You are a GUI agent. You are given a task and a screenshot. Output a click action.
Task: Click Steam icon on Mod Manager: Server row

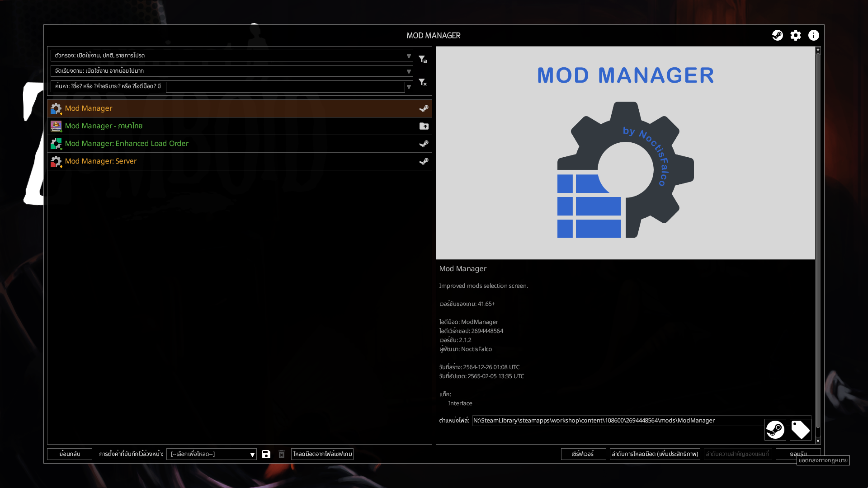424,161
